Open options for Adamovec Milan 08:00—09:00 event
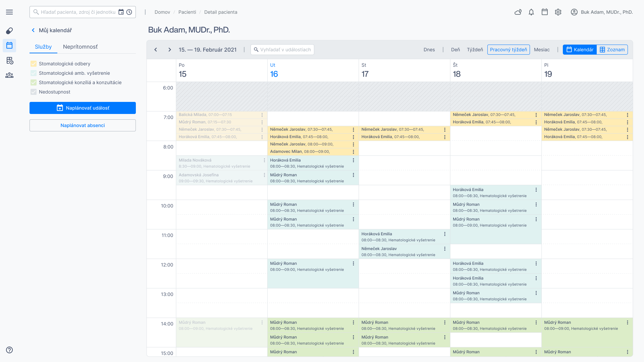This screenshot has width=644, height=362. coord(354,152)
